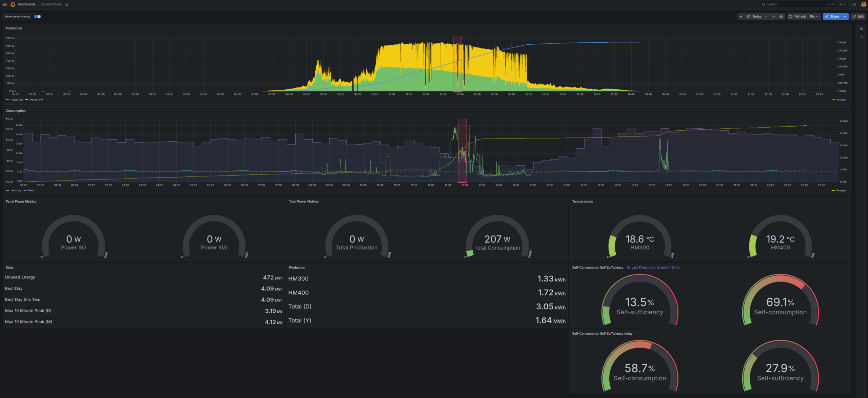This screenshot has width=868, height=398.
Task: Click the Last 11 months timeshift label
Action: pyautogui.click(x=656, y=268)
